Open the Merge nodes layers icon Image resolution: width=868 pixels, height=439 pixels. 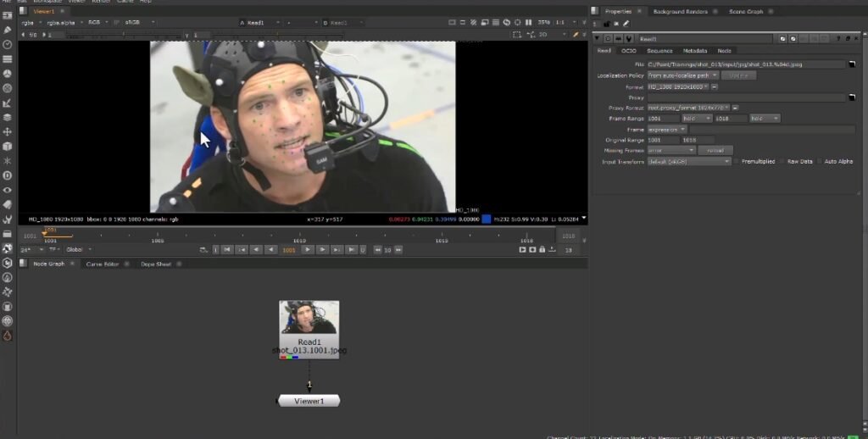[x=7, y=117]
